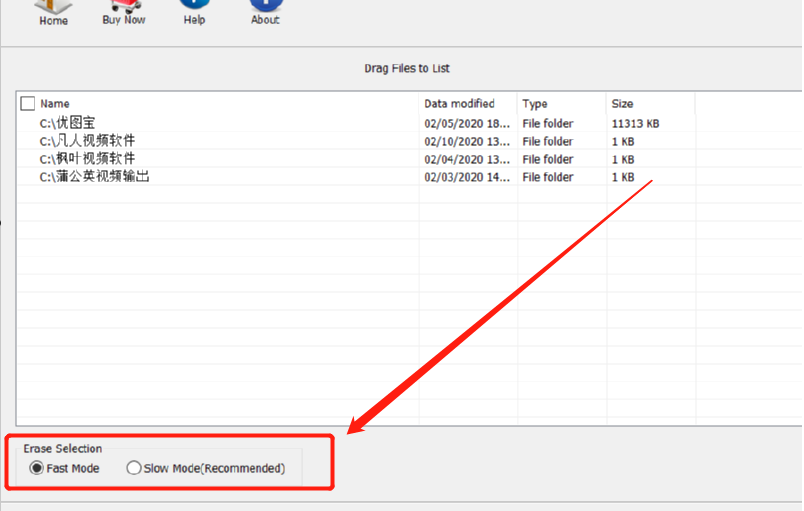Screen dimensions: 804x511
Task: Select the C:\蒲公英视频输出 folder entry
Action: 95,177
